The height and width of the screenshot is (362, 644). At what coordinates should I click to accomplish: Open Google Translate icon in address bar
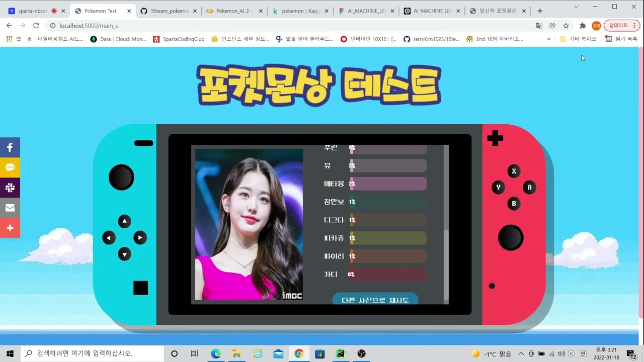[539, 26]
